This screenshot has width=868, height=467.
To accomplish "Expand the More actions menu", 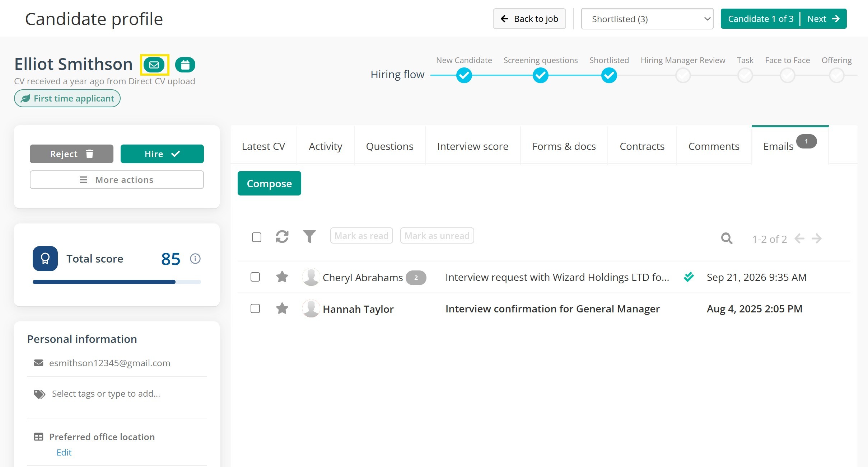I will coord(117,180).
